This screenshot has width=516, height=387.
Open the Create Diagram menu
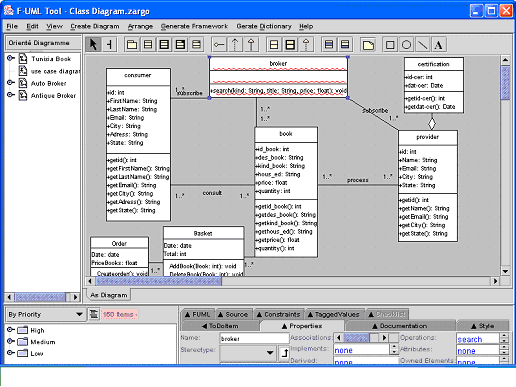tap(95, 26)
